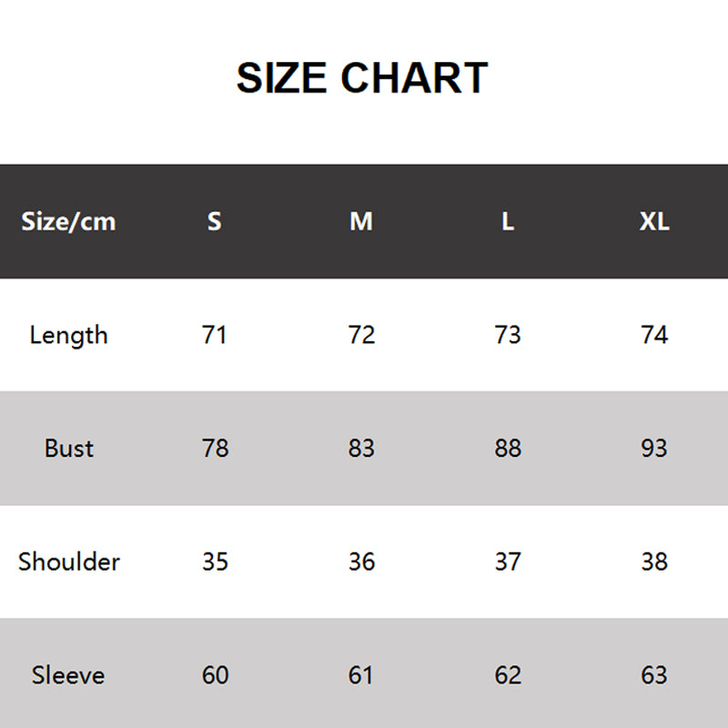Click Length value 71 for size S
This screenshot has height=728, width=728.
[x=214, y=335]
